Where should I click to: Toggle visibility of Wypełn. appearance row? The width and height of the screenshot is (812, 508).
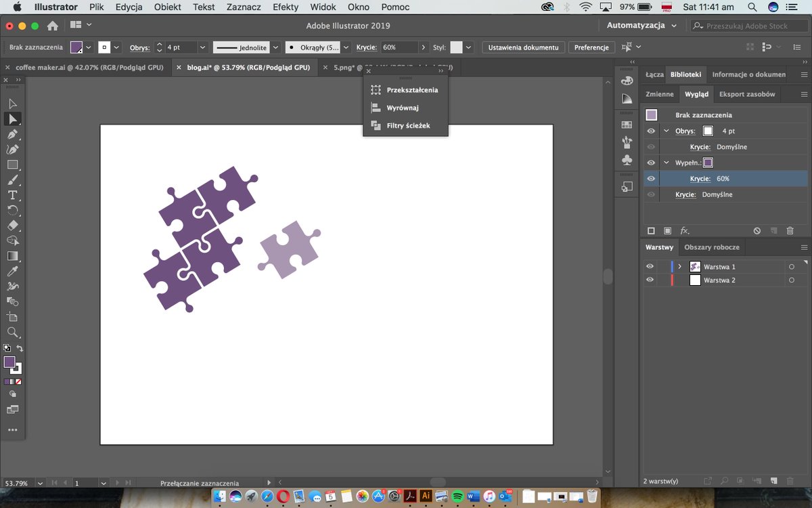[x=651, y=163]
